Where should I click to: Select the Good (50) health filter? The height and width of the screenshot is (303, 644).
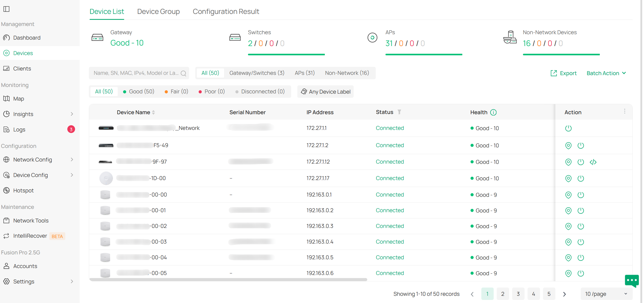pyautogui.click(x=139, y=92)
